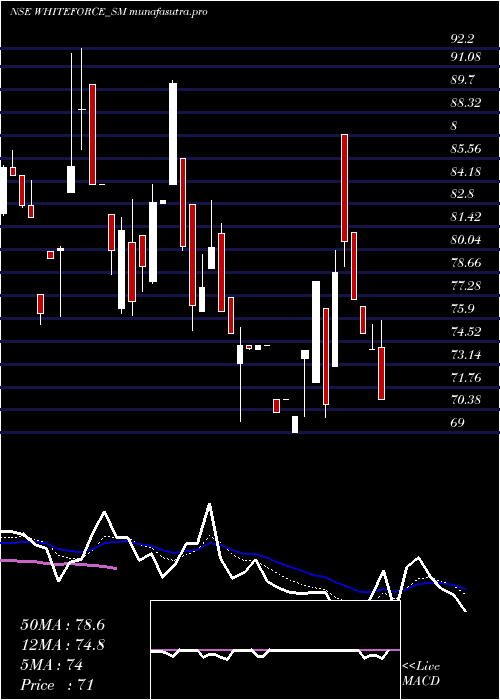Select the 92.2 price axis label

[x=462, y=39]
